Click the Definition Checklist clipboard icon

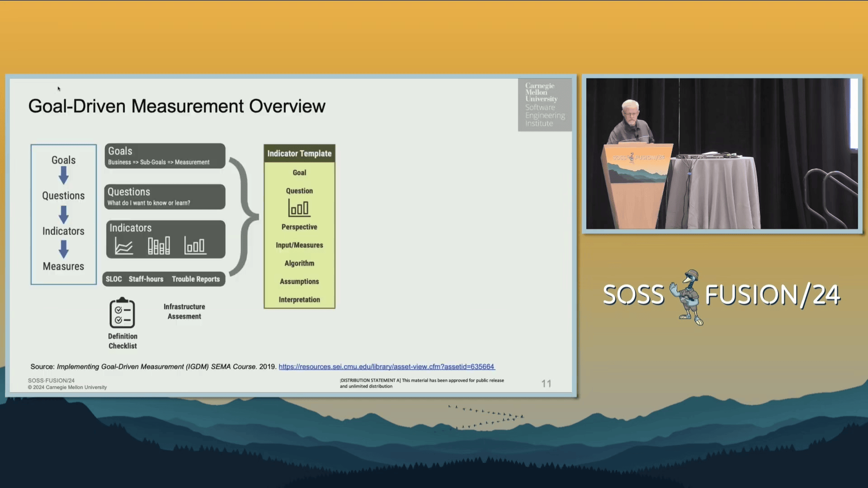[x=122, y=313]
